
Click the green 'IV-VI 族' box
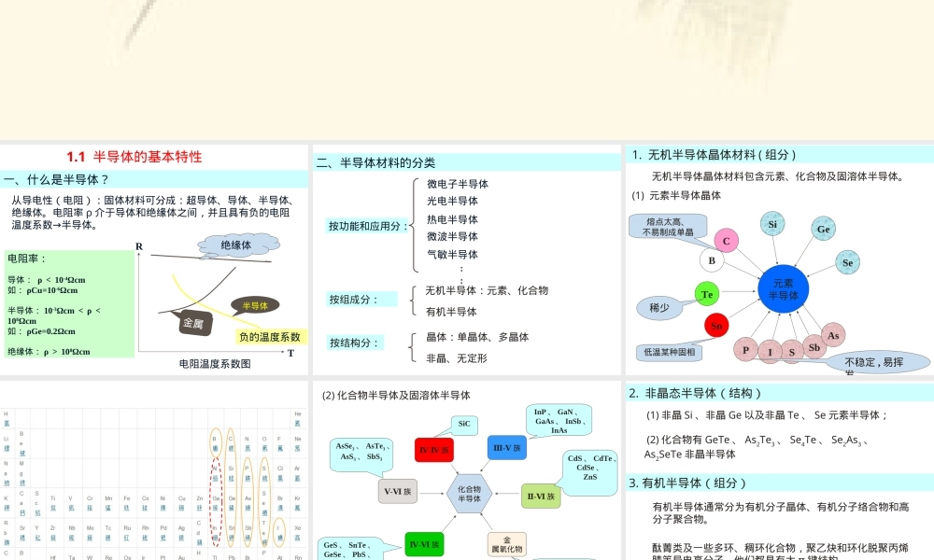(424, 544)
